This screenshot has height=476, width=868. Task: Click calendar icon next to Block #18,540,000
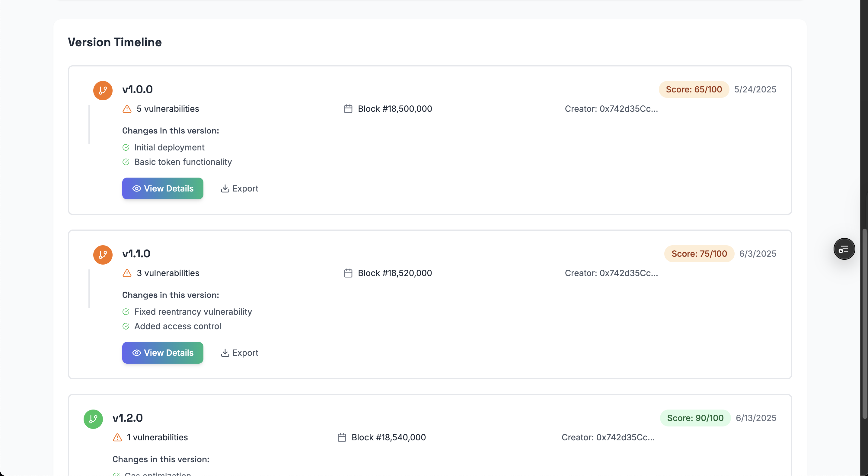click(342, 437)
